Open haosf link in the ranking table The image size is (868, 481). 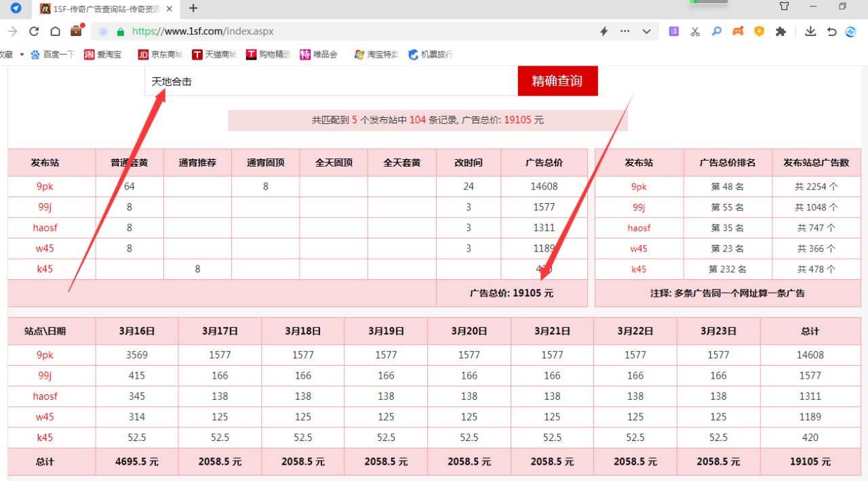coord(639,228)
